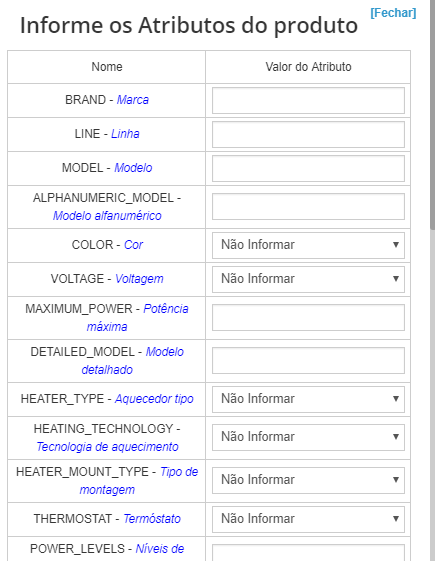Click the THERMOSTAT dropdown arrow icon
The image size is (435, 561).
coord(396,519)
